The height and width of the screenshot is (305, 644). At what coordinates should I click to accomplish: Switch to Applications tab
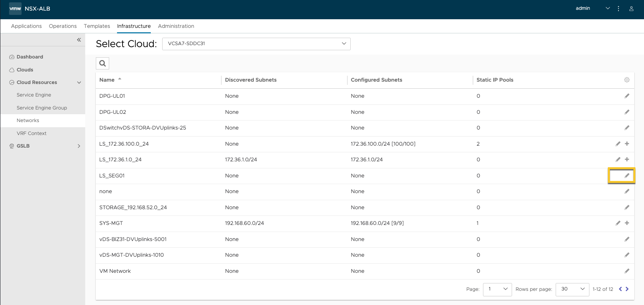26,26
